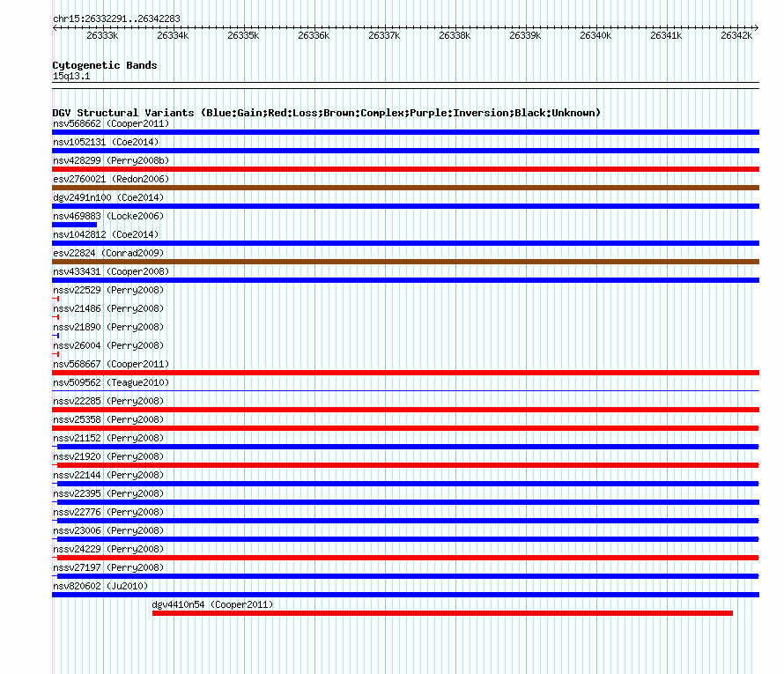
Task: Open the nsv1042812 (Coe2014) label
Action: coord(106,234)
